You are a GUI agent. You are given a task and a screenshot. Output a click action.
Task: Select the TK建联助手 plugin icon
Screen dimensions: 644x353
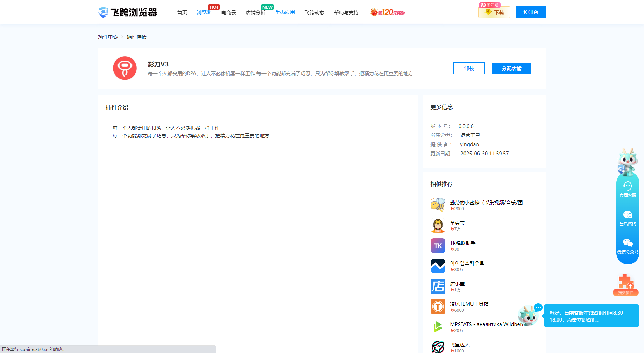[438, 246]
